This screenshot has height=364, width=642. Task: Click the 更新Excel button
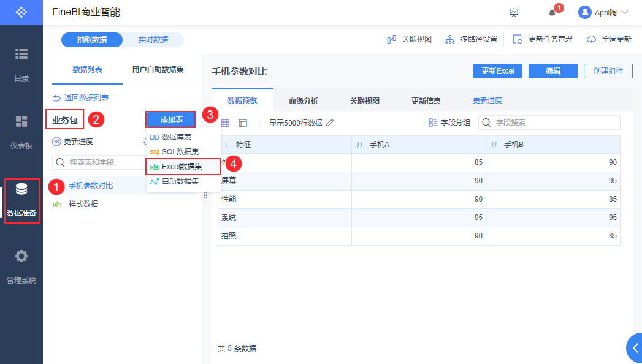coord(497,71)
